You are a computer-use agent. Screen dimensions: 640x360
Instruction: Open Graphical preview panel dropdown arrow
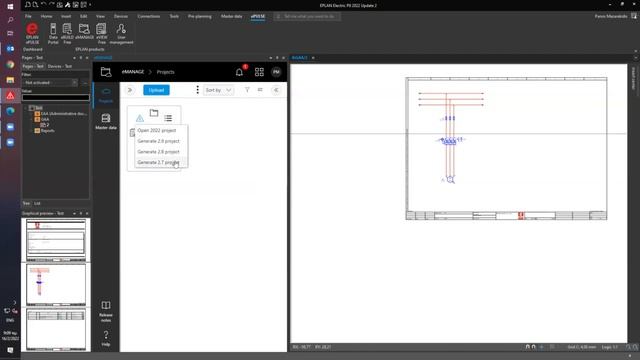[x=74, y=213]
